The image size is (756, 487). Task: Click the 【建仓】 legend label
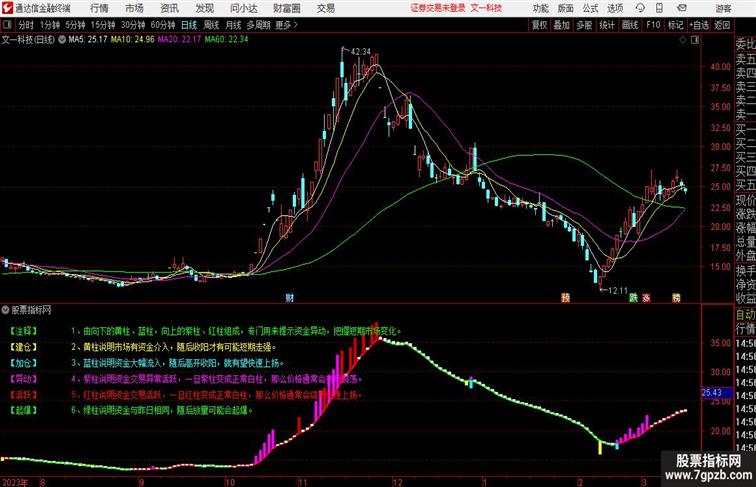point(24,347)
